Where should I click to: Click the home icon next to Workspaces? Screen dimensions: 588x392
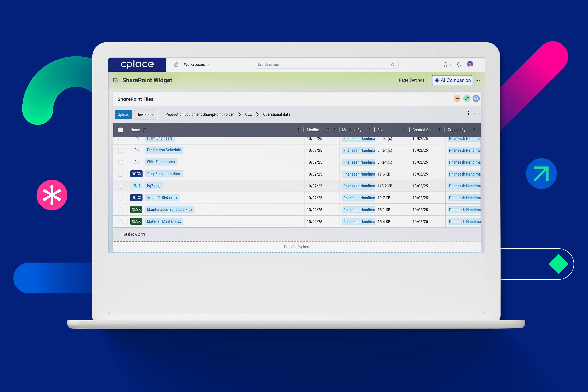[176, 65]
